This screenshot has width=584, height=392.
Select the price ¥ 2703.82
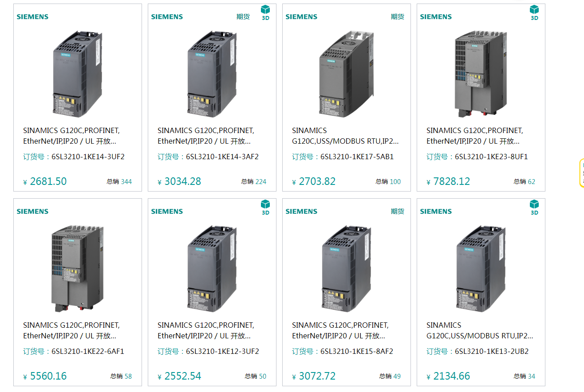(x=314, y=181)
